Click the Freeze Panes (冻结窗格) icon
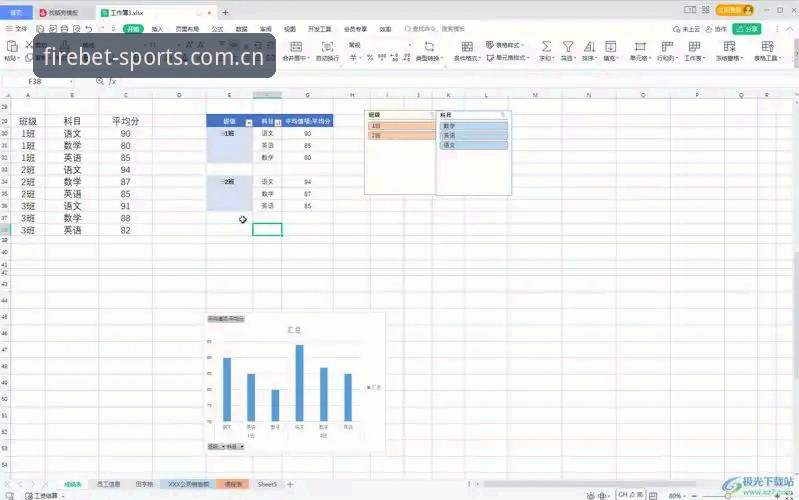 pos(729,46)
